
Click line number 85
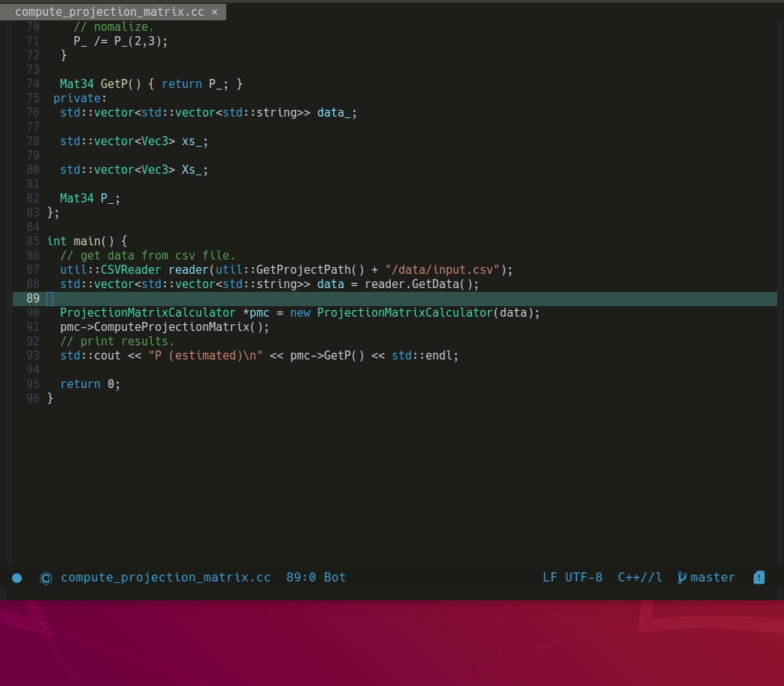33,241
